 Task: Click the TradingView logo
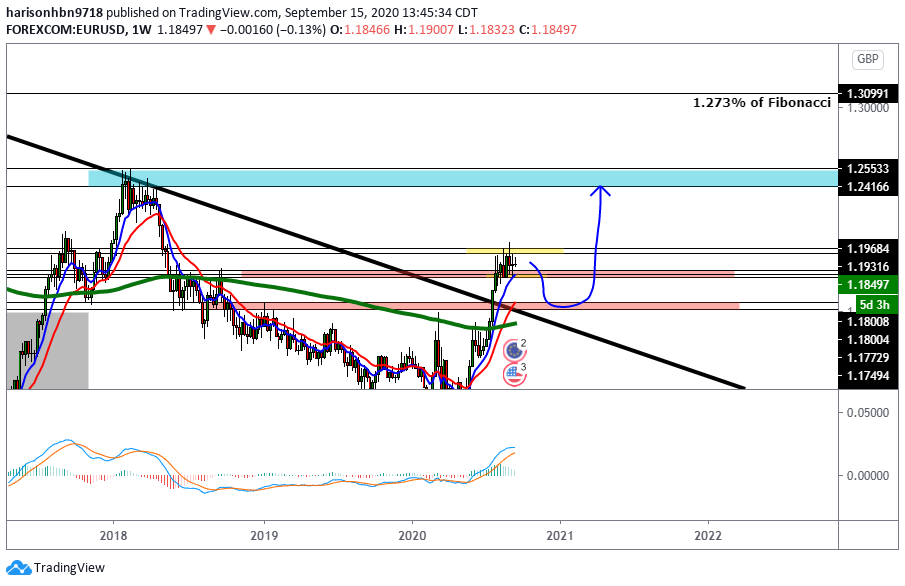pos(55,568)
